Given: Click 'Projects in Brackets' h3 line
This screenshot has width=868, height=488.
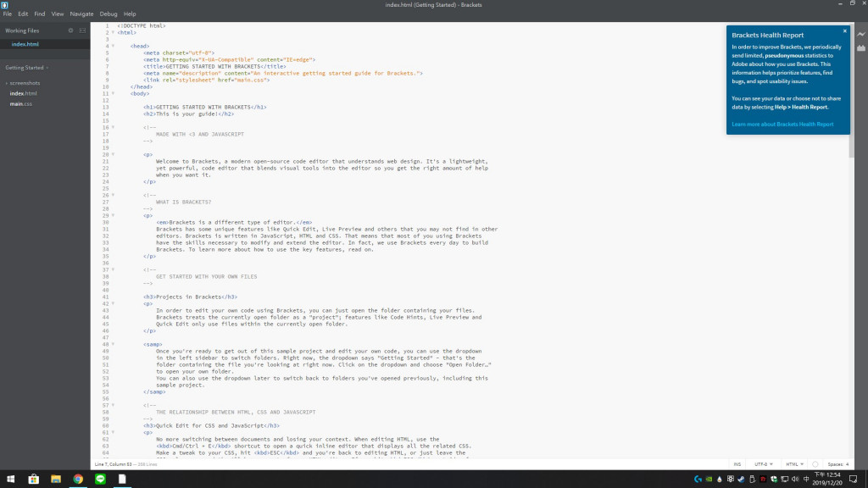Looking at the screenshot, I should (191, 297).
